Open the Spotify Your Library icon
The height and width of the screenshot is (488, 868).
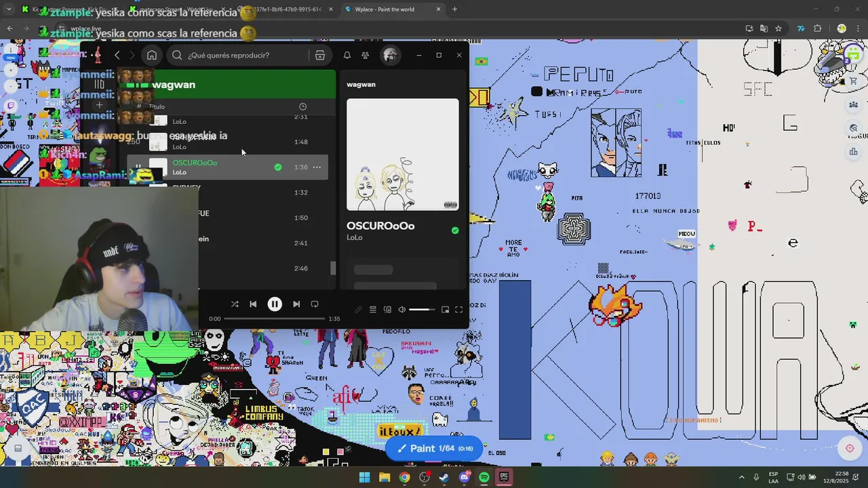point(100,85)
